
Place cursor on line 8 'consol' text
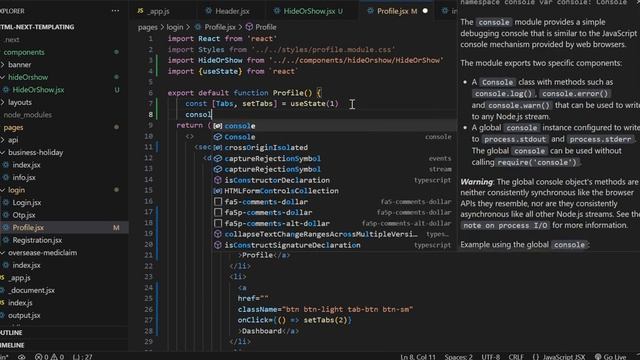click(x=198, y=115)
